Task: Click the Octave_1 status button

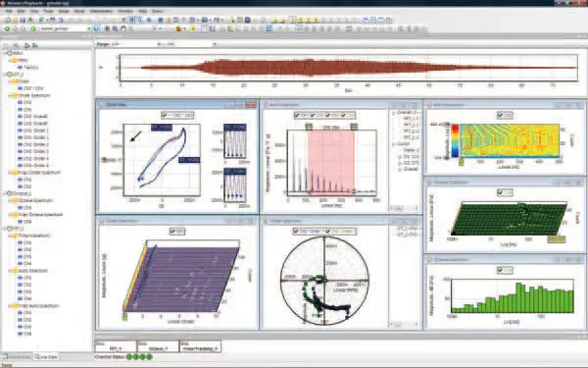Action: coord(158,346)
